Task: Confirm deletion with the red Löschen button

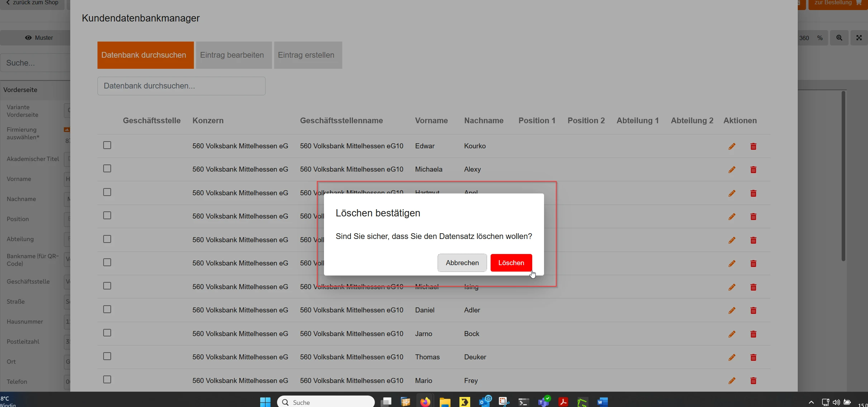Action: pos(511,263)
